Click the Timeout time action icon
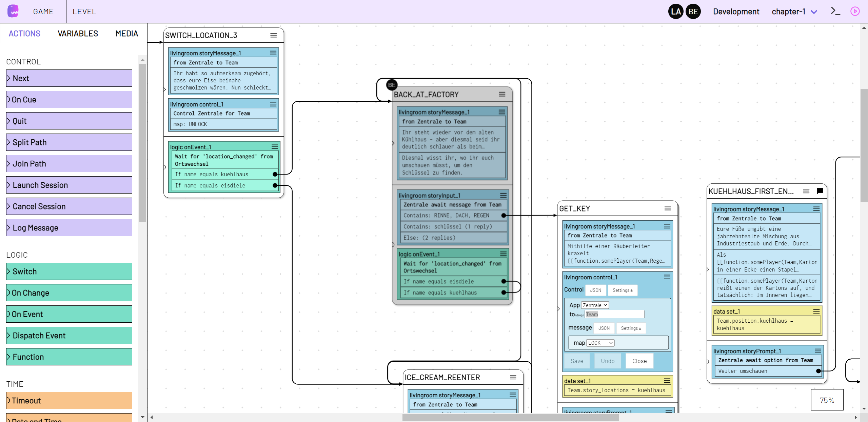 9,400
